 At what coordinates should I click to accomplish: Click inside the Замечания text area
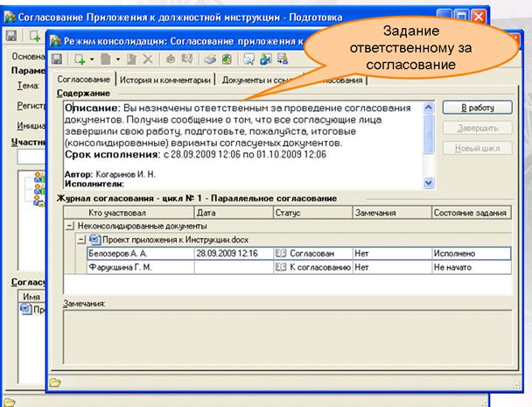[x=288, y=337]
